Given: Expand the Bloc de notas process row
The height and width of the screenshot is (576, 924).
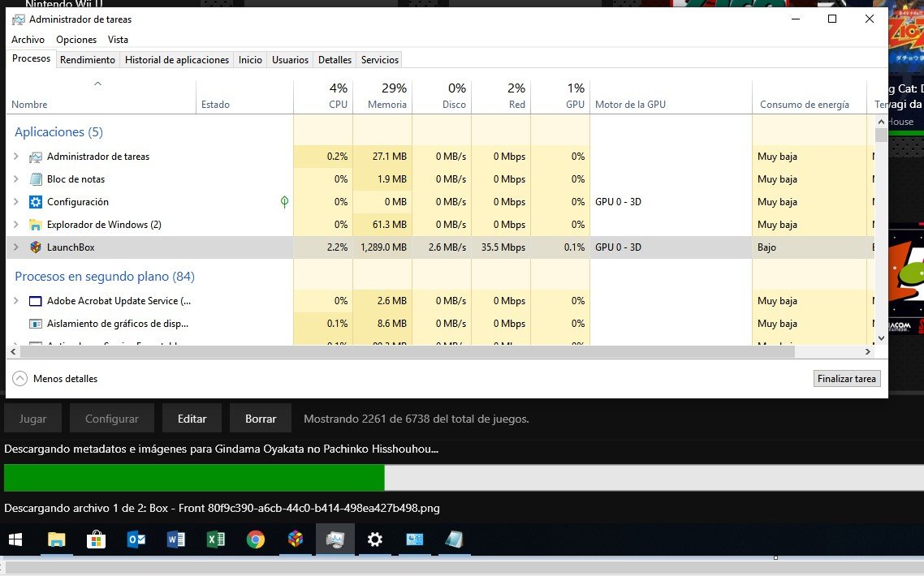Looking at the screenshot, I should tap(16, 179).
